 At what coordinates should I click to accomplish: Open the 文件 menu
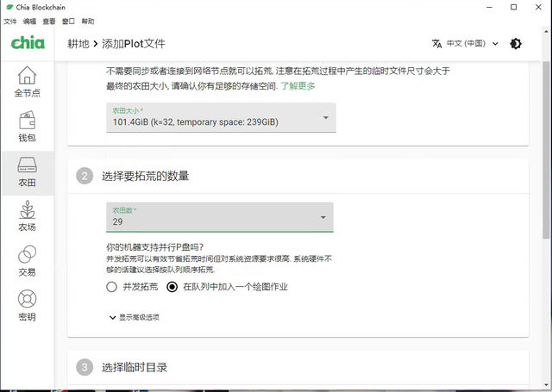pyautogui.click(x=10, y=22)
